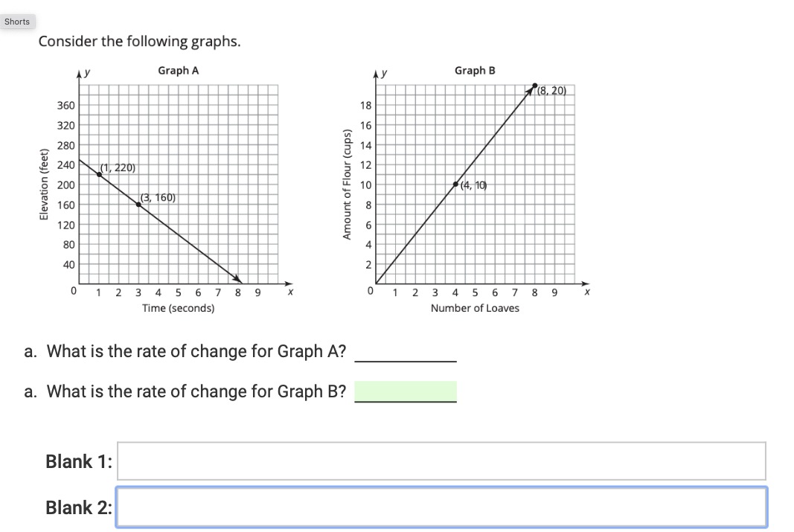Click the Number of Loaves axis label
Image resolution: width=794 pixels, height=532 pixels.
(x=475, y=308)
